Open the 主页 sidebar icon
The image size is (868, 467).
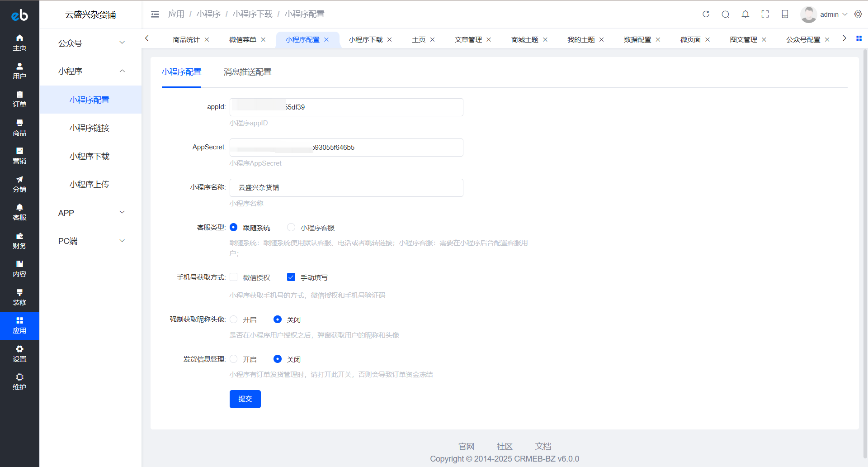(x=19, y=43)
